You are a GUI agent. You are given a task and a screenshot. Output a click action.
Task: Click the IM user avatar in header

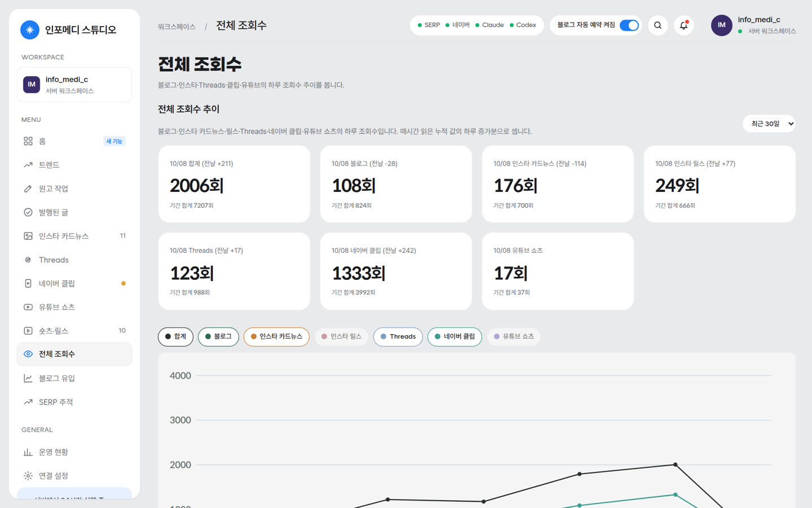721,25
